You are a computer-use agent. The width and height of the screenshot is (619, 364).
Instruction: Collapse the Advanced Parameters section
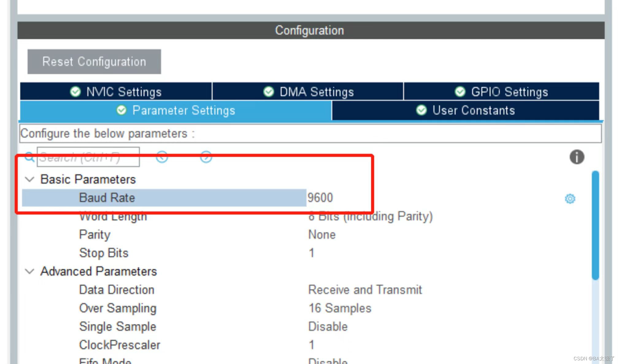(29, 271)
